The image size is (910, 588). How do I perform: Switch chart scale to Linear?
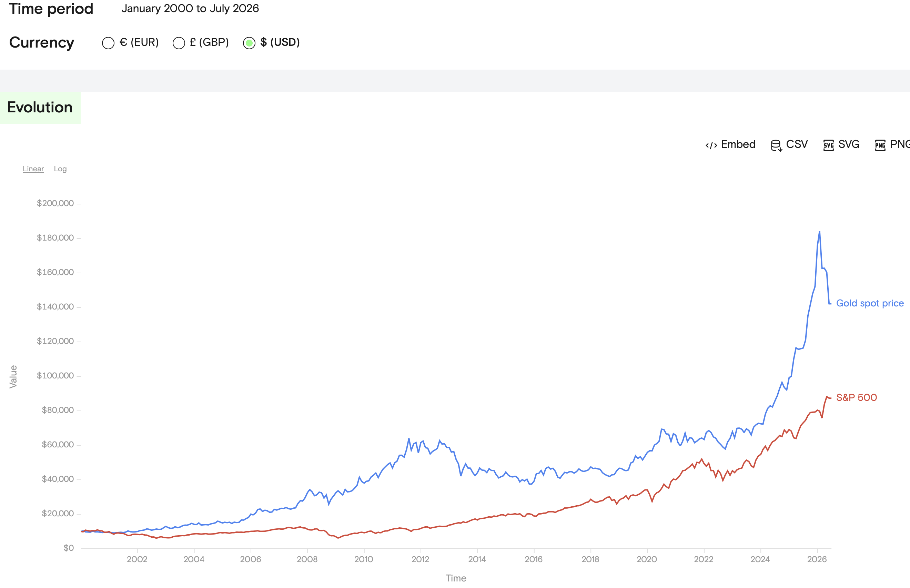[x=33, y=169]
